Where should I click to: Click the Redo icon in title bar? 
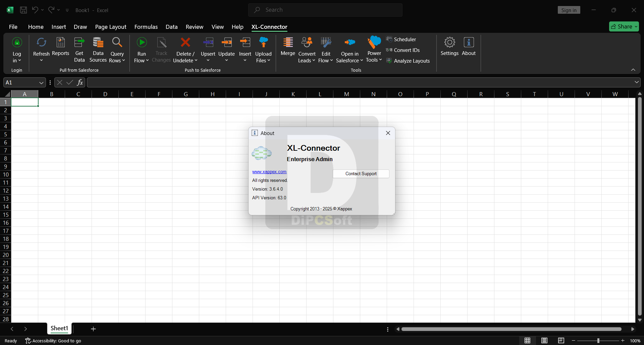(51, 10)
